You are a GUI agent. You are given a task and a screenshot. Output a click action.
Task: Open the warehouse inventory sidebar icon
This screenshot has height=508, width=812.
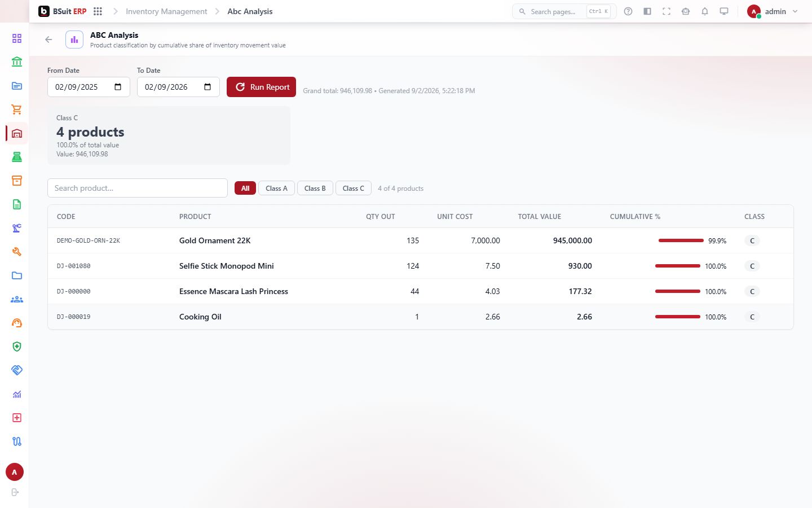pos(17,133)
